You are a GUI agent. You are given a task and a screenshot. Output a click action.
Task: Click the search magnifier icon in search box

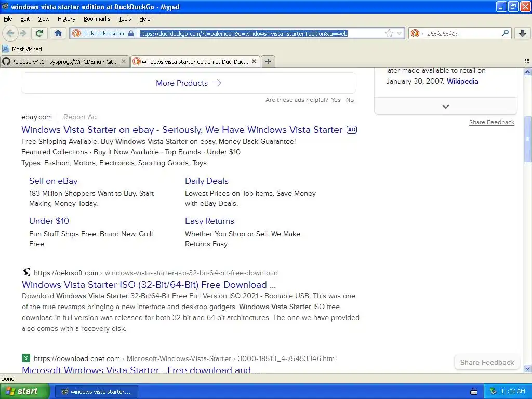(505, 33)
